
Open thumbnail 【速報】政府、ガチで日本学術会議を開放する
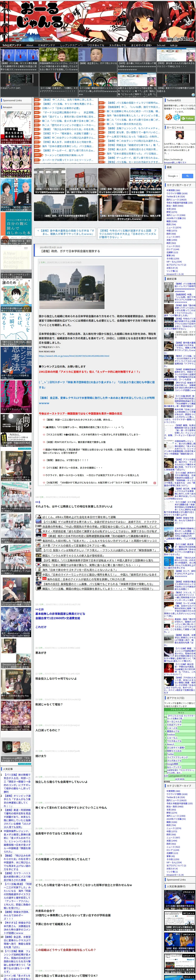pos(66,208)
